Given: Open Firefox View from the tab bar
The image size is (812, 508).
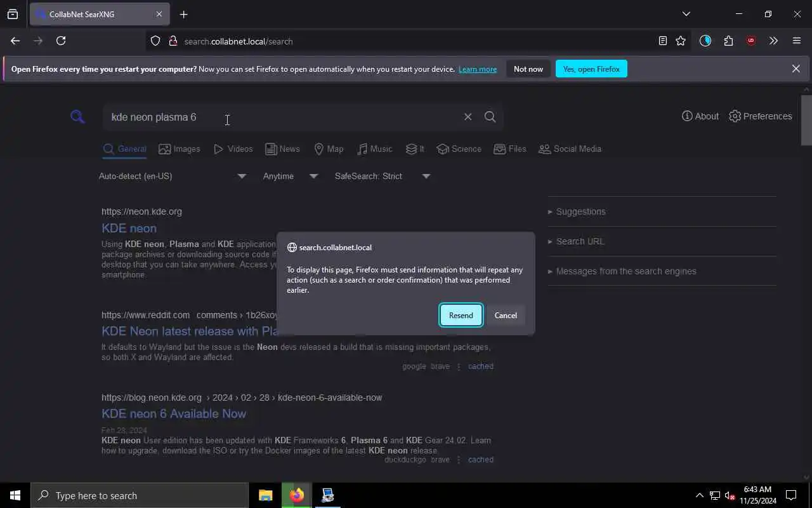Looking at the screenshot, I should (13, 14).
